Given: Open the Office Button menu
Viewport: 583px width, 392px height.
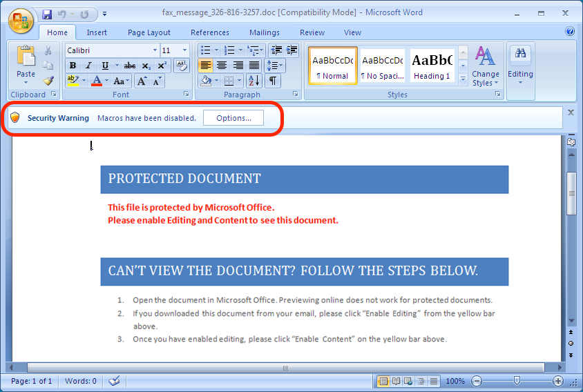Looking at the screenshot, I should click(21, 21).
